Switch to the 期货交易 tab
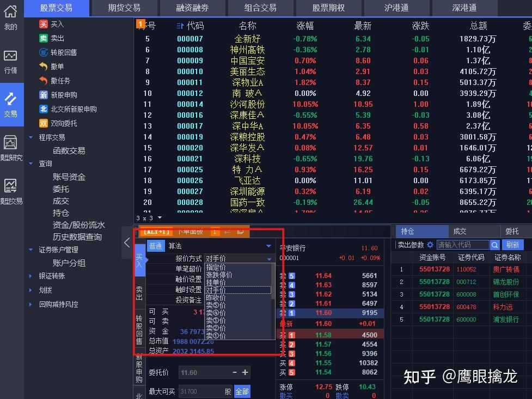This screenshot has width=532, height=399. tap(124, 8)
